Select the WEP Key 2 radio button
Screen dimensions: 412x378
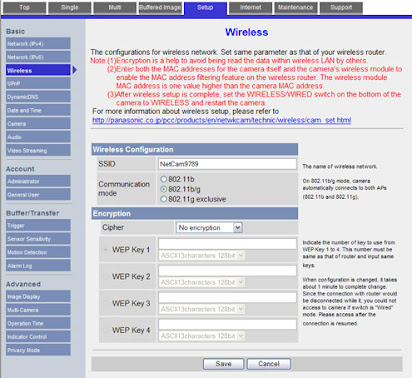(x=106, y=276)
